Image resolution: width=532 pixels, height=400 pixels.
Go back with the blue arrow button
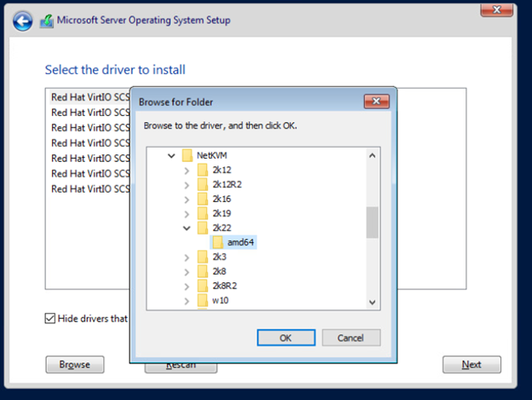coord(23,21)
